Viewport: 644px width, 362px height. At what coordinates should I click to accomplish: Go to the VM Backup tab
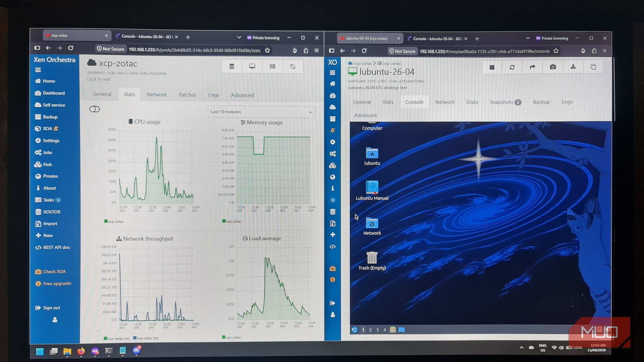[x=541, y=102]
